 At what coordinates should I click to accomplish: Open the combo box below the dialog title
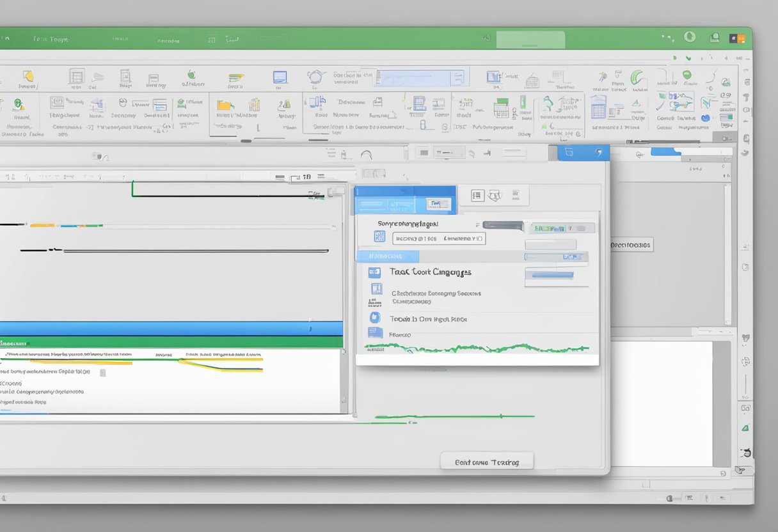(439, 238)
